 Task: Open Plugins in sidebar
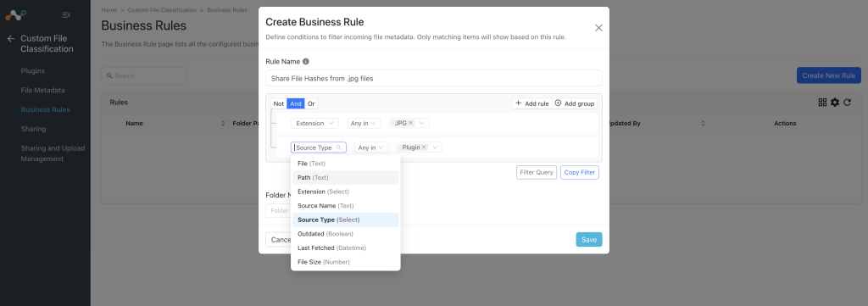(x=33, y=71)
